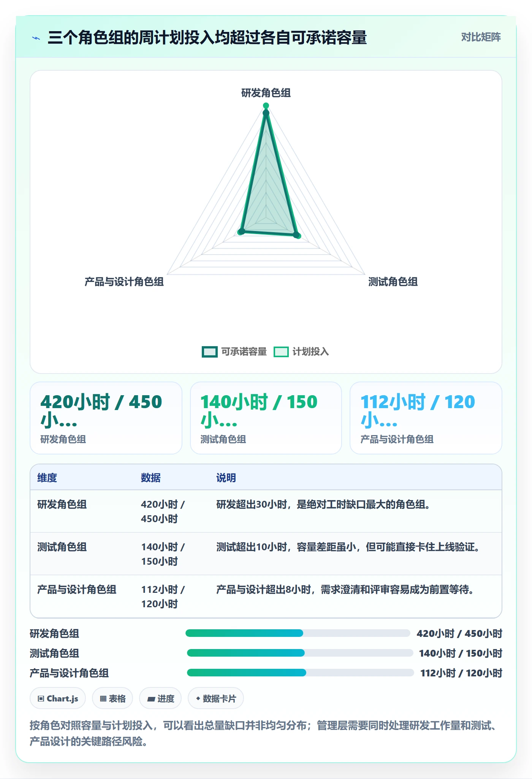Click the 产品与设计角色组 axis label on the radar chart
The height and width of the screenshot is (779, 532).
coord(124,282)
